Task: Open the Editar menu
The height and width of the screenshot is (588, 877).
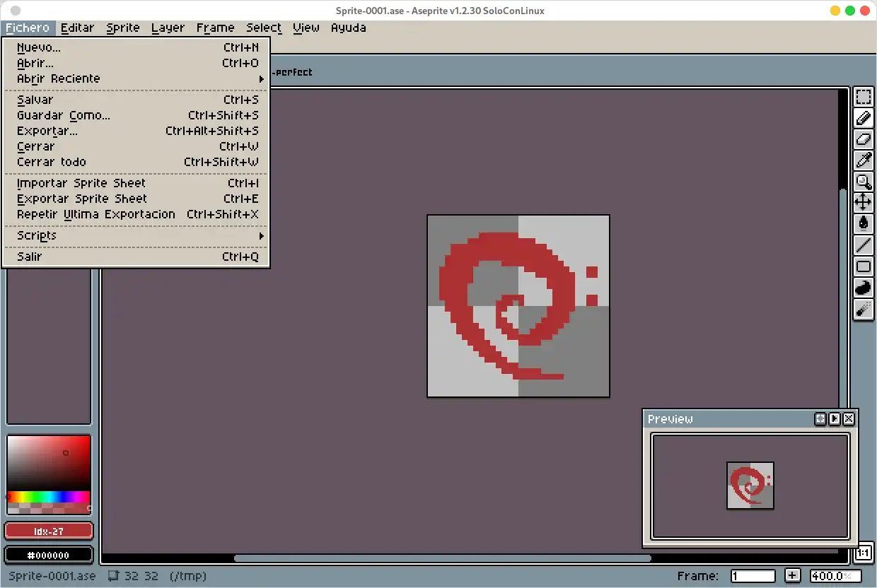Action: (x=77, y=28)
